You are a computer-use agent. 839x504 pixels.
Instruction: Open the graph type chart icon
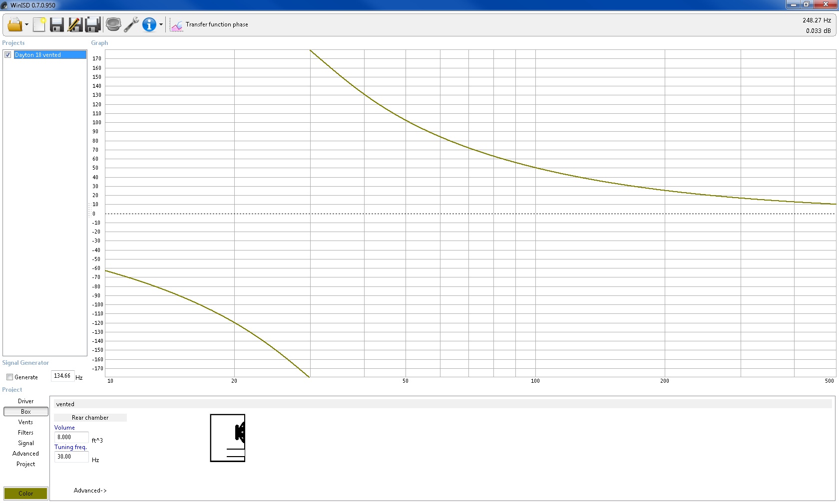click(x=176, y=25)
